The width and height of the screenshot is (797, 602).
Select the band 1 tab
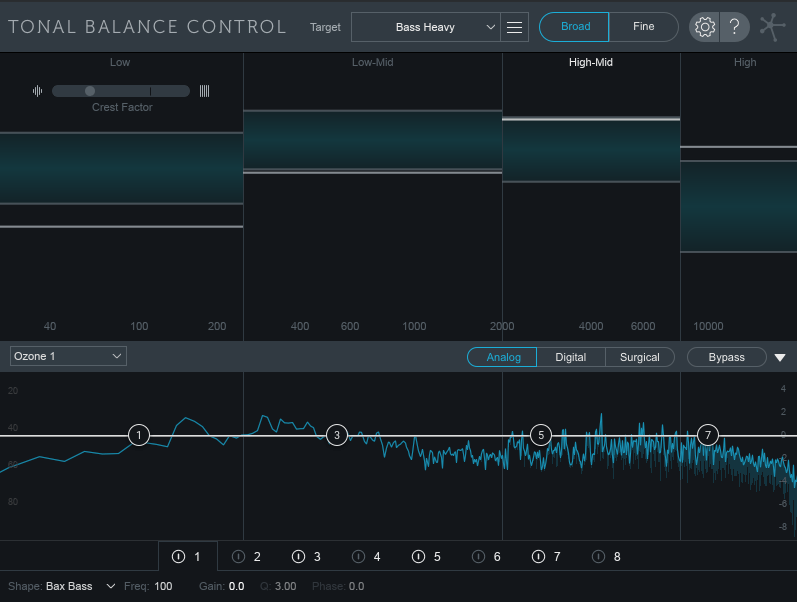pyautogui.click(x=188, y=557)
